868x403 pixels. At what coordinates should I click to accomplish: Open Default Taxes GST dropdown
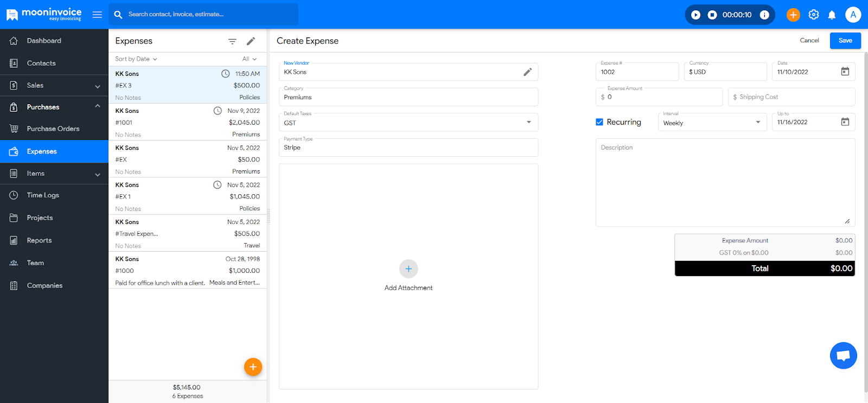[x=409, y=122]
